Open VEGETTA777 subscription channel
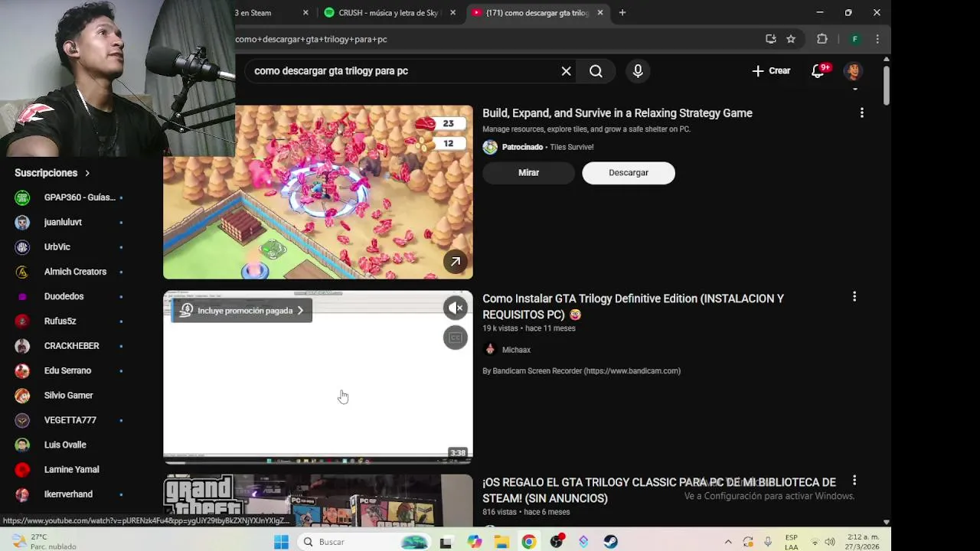Image resolution: width=980 pixels, height=551 pixels. tap(69, 420)
